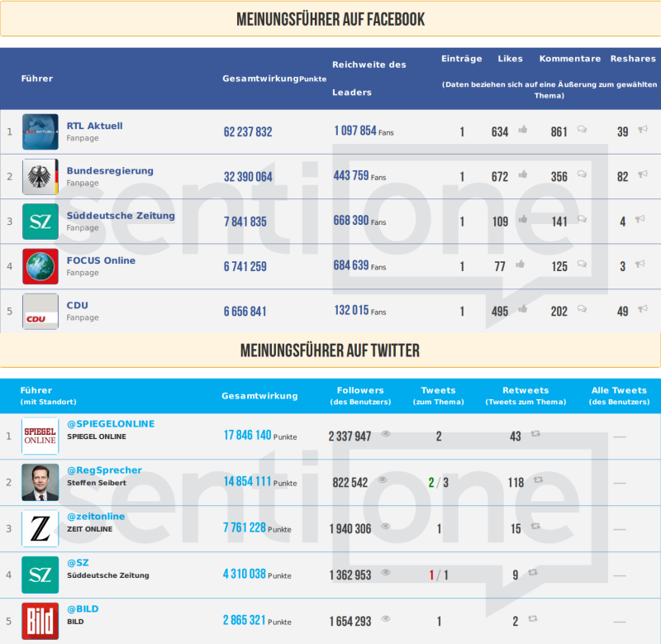This screenshot has height=644, width=661.
Task: Open the RTL Aktuell fanpage link
Action: pos(94,126)
